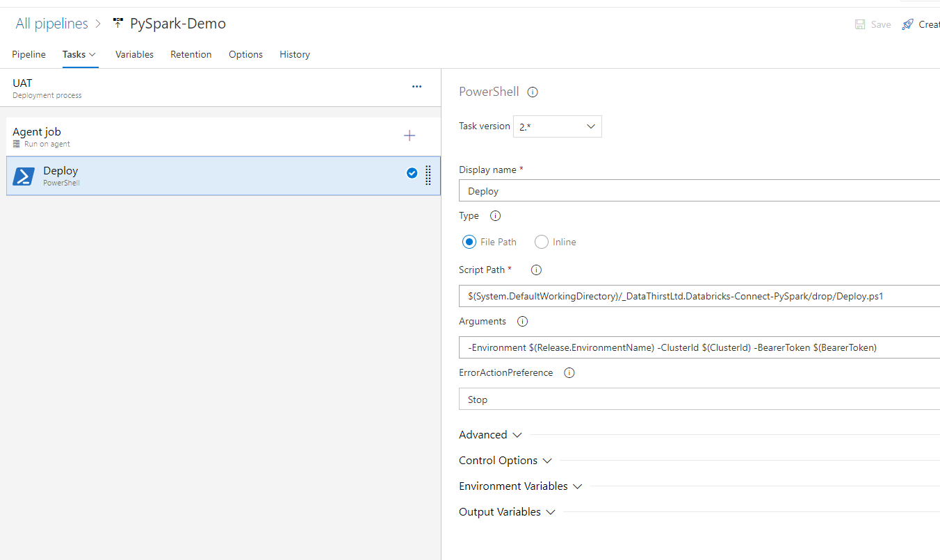The image size is (940, 560).
Task: Expand the Environment Variables section
Action: (x=521, y=486)
